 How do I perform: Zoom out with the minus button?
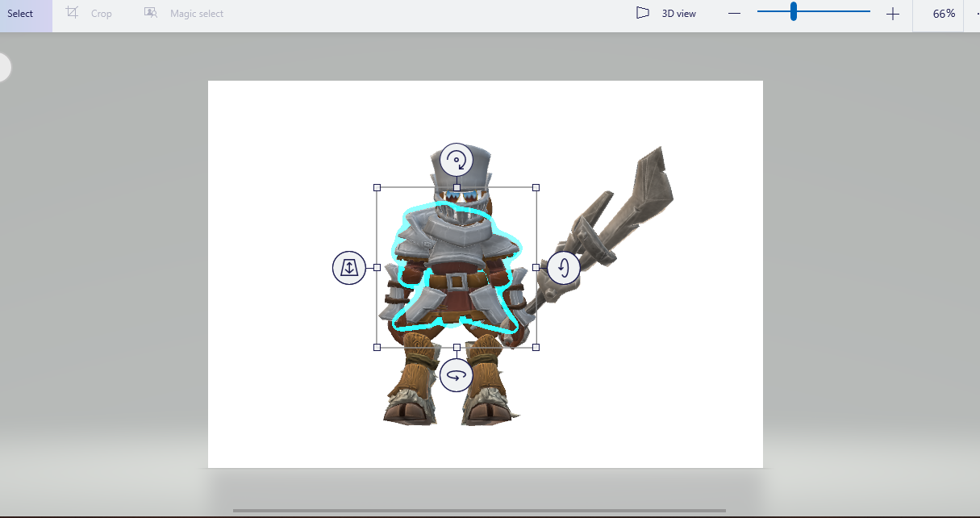[734, 14]
